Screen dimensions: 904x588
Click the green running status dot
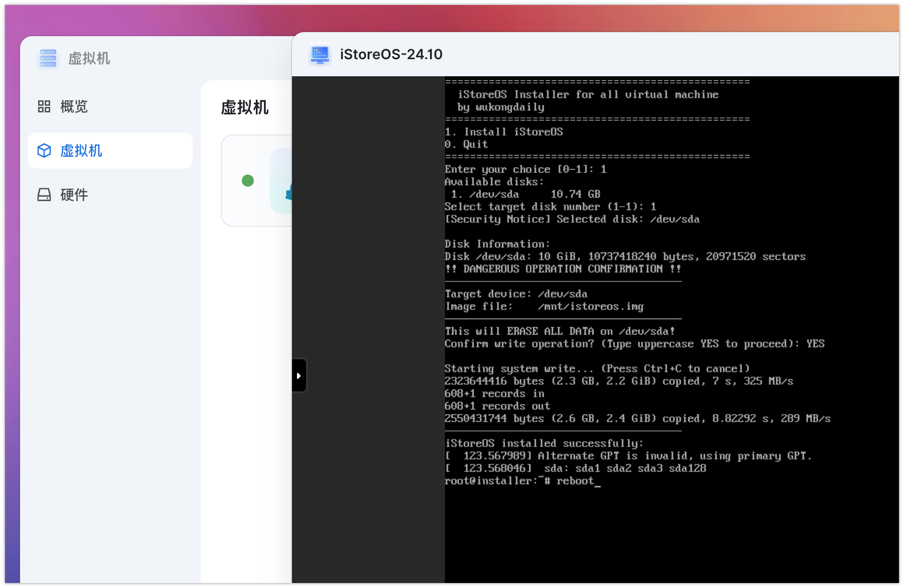tap(248, 181)
